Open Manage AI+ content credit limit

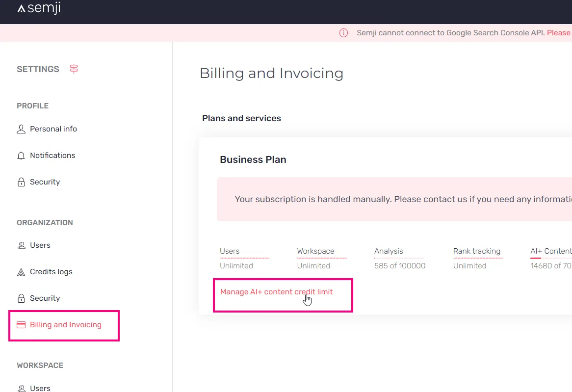tap(277, 291)
